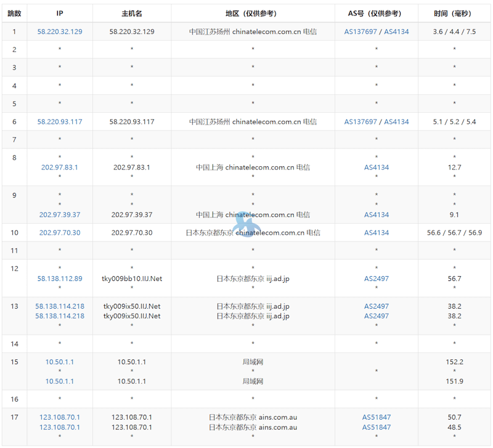Image resolution: width=493 pixels, height=448 pixels.
Task: Open the 123.108.70.1 IP link on the 50.7 line
Action: [60, 418]
